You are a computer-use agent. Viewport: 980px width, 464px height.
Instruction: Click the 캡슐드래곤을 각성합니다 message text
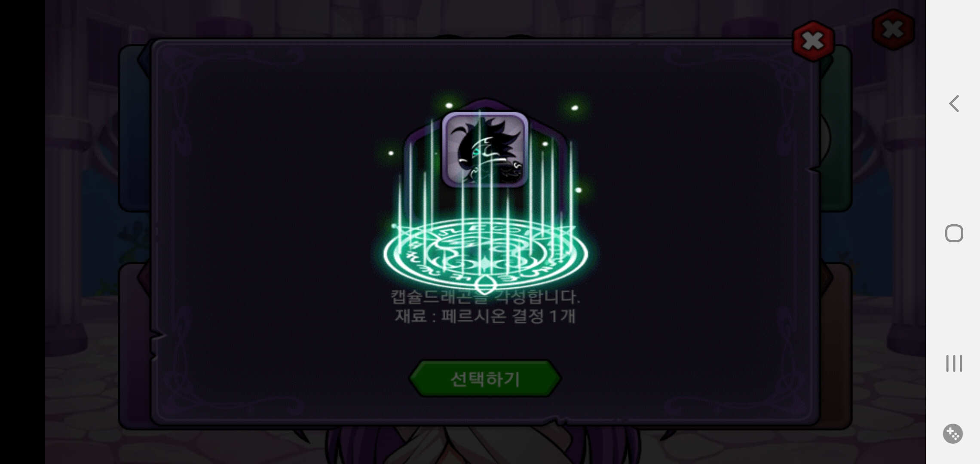[x=485, y=296]
